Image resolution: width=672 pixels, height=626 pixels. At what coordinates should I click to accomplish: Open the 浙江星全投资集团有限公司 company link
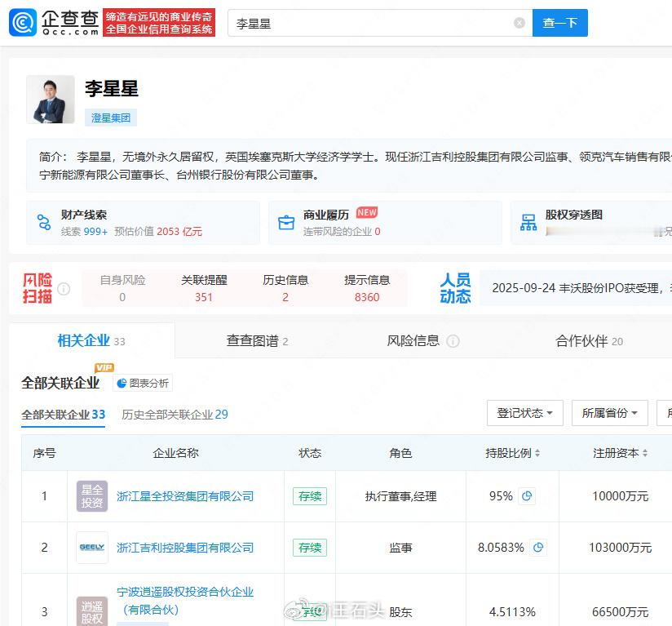pos(185,496)
